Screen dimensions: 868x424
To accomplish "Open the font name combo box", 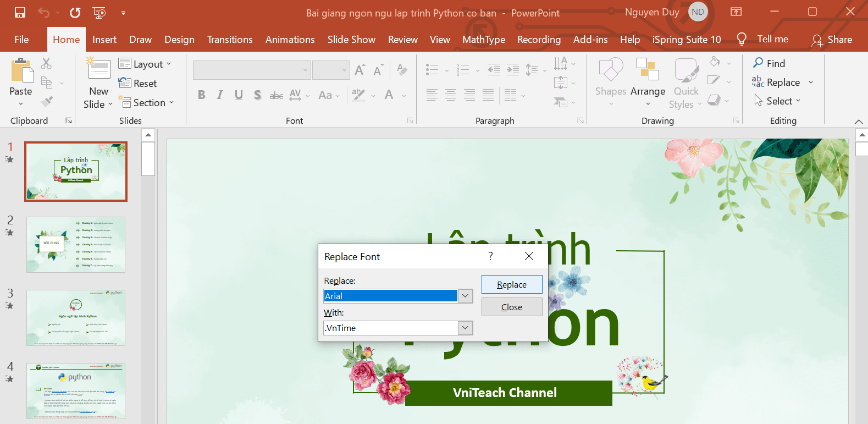I will (252, 70).
